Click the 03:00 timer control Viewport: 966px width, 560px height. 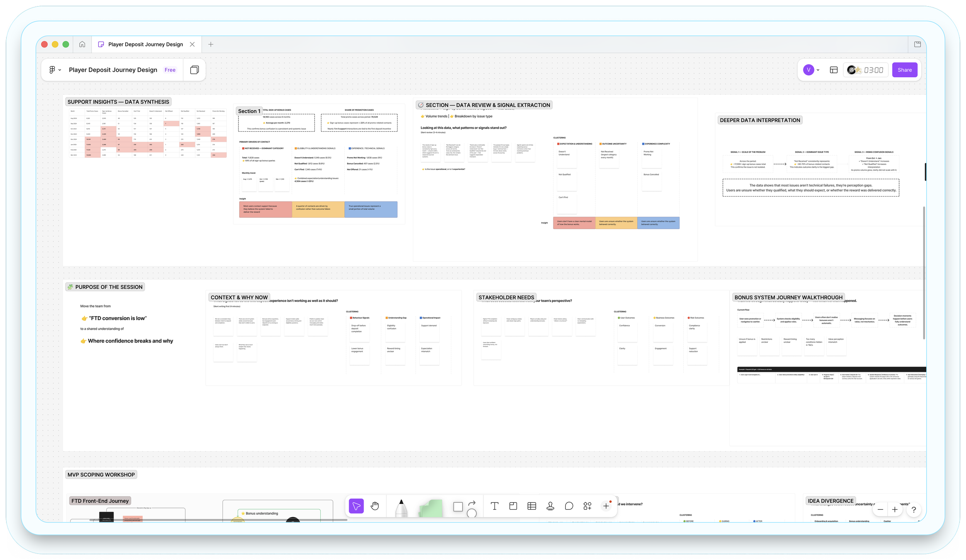click(873, 70)
